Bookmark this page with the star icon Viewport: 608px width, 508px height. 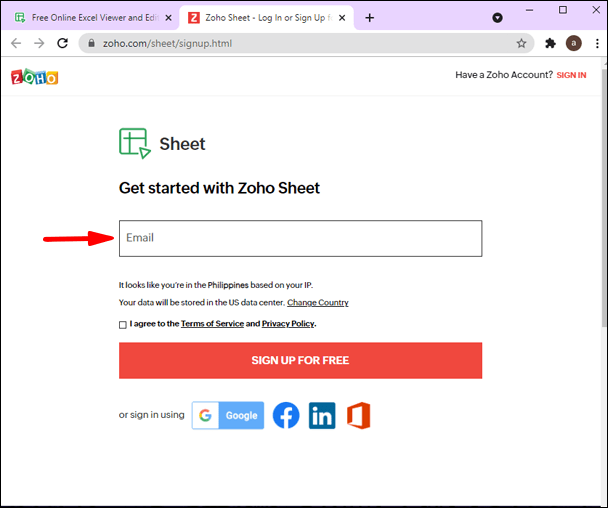point(521,43)
